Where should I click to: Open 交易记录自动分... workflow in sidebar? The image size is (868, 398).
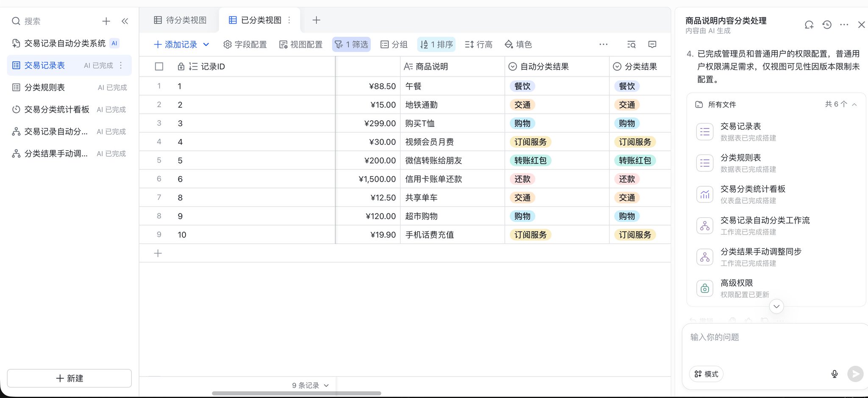[69, 131]
